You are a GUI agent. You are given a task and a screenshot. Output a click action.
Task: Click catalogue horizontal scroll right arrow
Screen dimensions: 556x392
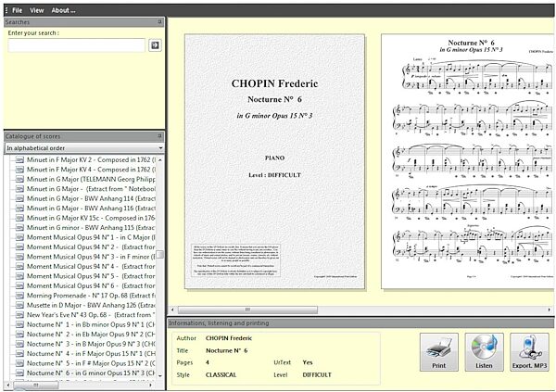point(151,385)
